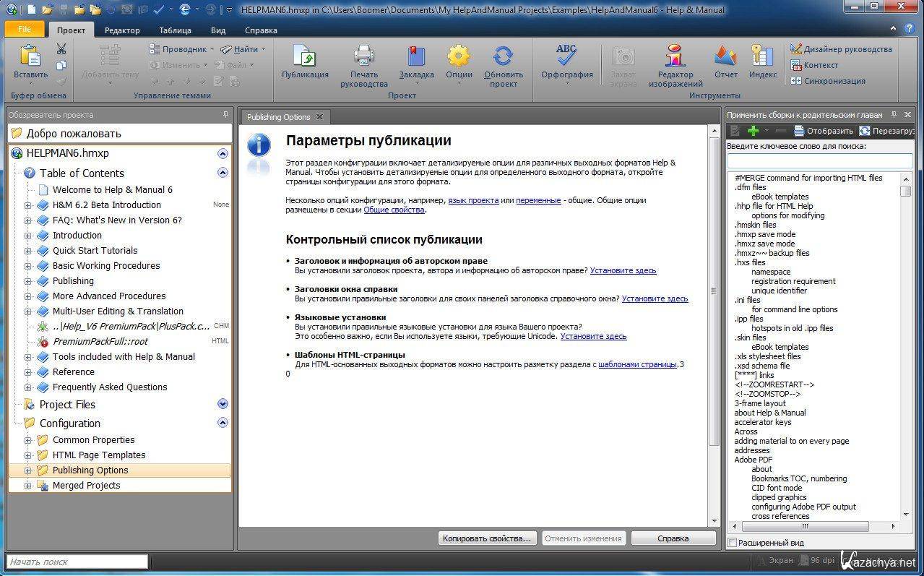Open the Таблица ribbon tab
Viewport: 924px width, 576px height.
[175, 30]
